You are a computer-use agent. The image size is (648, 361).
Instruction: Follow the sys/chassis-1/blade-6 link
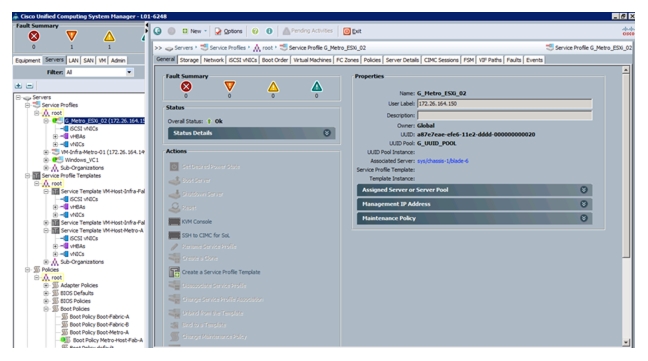[443, 161]
